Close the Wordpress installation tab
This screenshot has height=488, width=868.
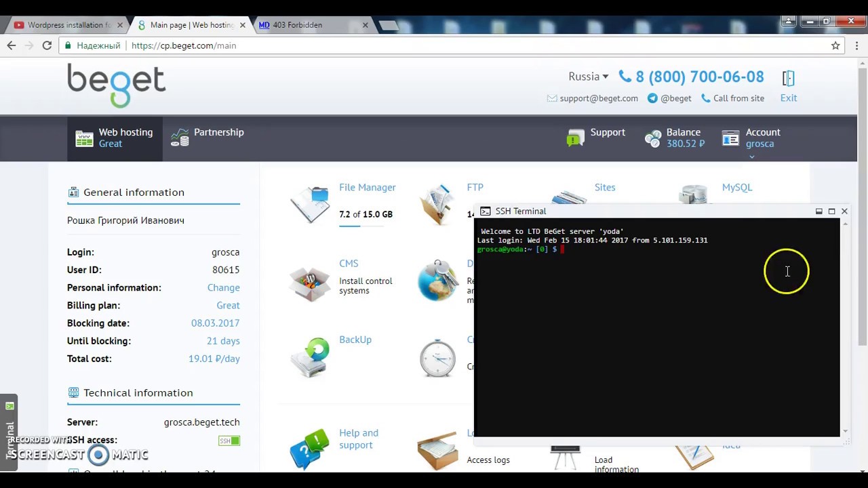[x=120, y=25]
